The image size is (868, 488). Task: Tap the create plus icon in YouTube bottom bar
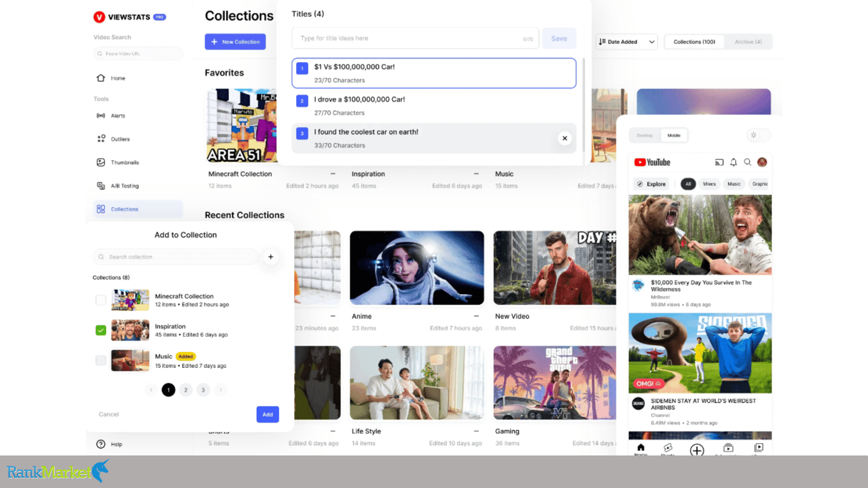pos(697,450)
